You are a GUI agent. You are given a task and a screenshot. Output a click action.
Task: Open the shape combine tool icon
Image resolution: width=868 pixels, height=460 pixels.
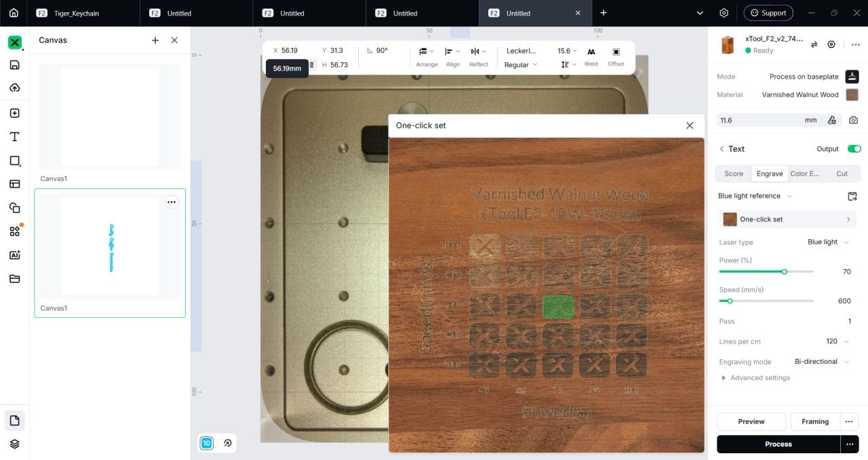click(x=14, y=207)
